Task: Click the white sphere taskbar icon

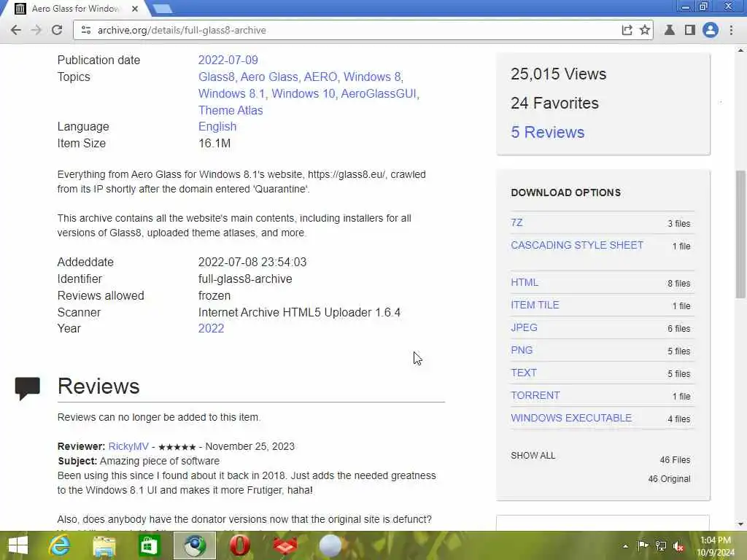Action: [330, 545]
